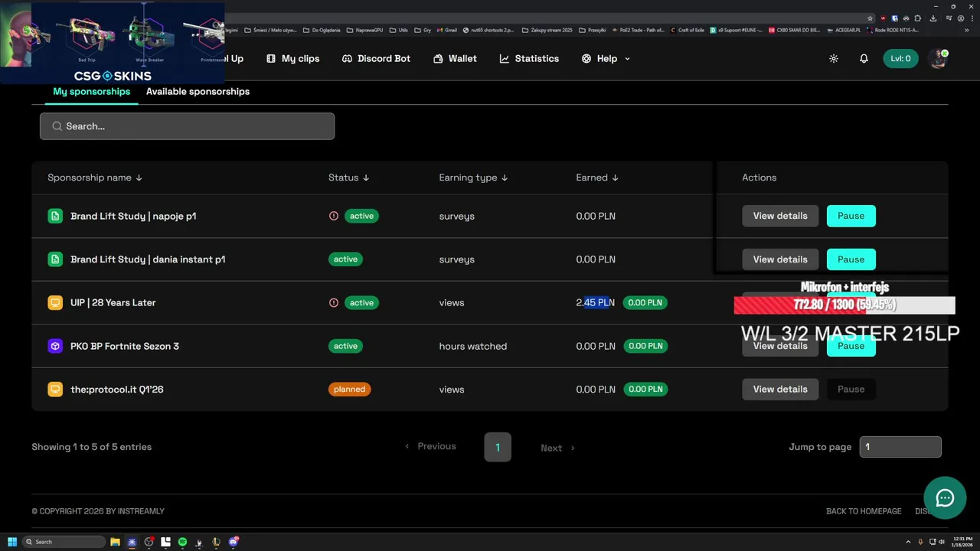
Task: Select PKO BP Fortnite Sezon 3 name
Action: coord(125,346)
